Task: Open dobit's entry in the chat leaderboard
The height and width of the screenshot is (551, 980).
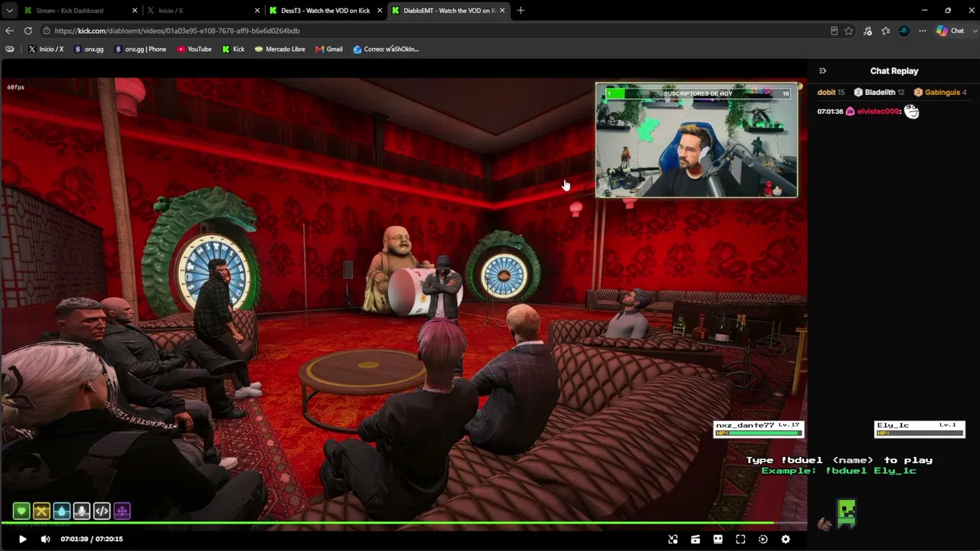Action: (831, 93)
